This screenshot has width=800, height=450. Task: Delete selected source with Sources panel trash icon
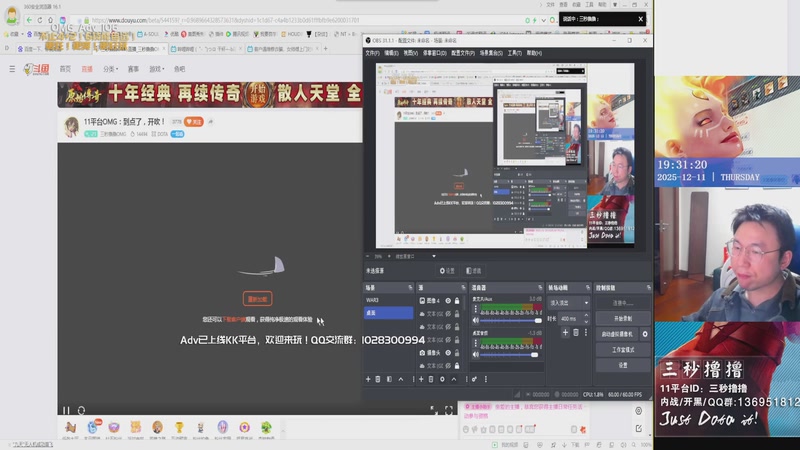click(x=431, y=379)
